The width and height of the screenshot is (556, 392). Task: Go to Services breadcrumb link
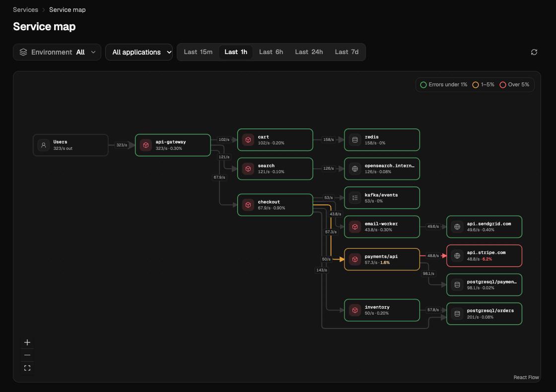coord(25,9)
